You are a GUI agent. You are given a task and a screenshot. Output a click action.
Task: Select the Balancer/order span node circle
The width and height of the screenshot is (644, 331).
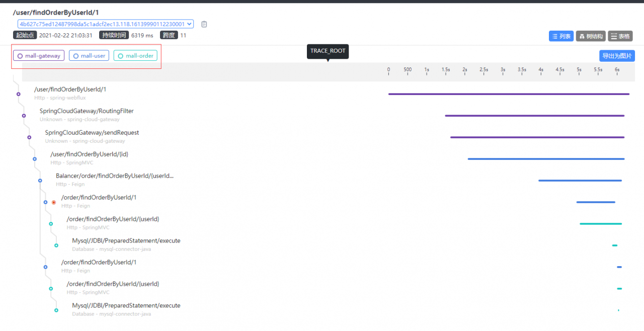tap(40, 181)
